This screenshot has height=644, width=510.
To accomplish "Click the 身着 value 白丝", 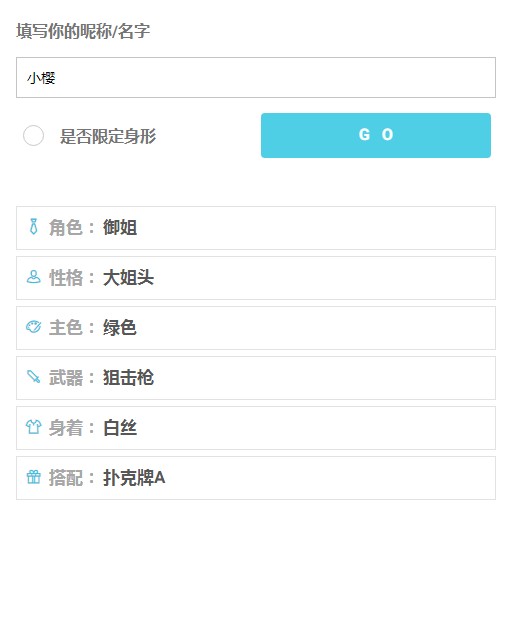I will [x=119, y=428].
